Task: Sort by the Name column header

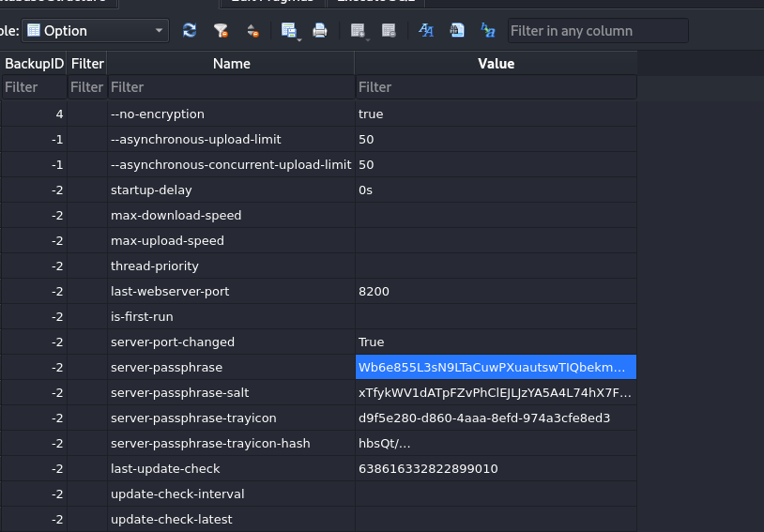Action: (232, 64)
